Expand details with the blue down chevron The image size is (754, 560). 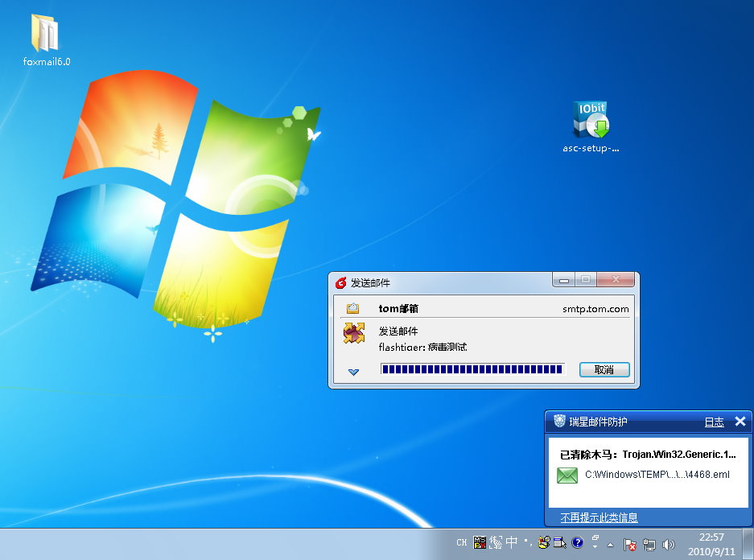pyautogui.click(x=353, y=372)
